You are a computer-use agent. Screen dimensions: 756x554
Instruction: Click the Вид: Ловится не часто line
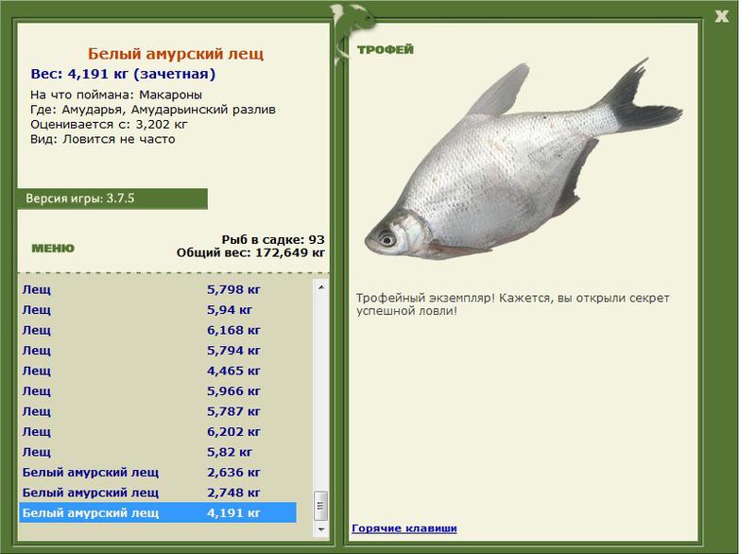pos(103,139)
